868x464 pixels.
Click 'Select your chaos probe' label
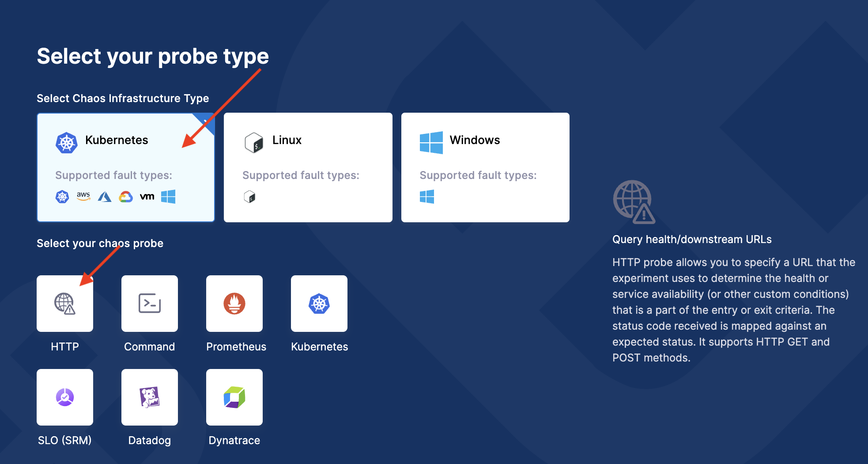100,243
